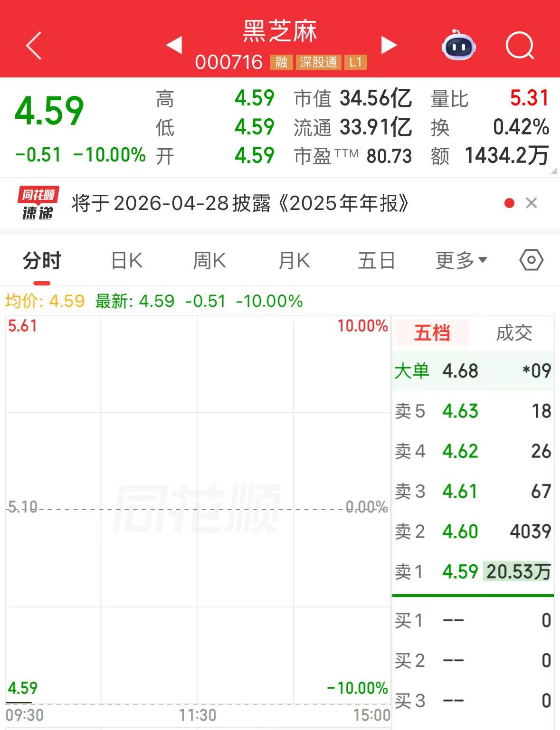Image resolution: width=560 pixels, height=730 pixels.
Task: Open chart settings hexagon icon
Action: [x=531, y=260]
